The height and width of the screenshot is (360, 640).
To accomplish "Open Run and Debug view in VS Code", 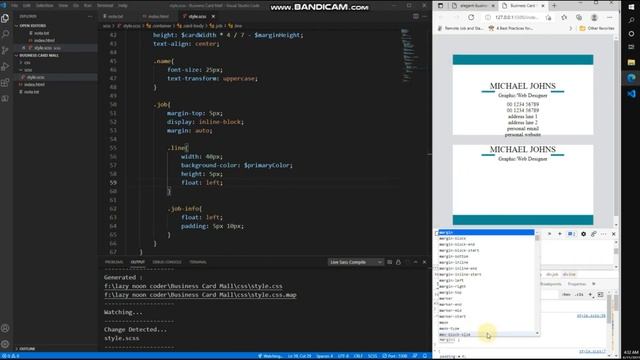I will pos(5,67).
